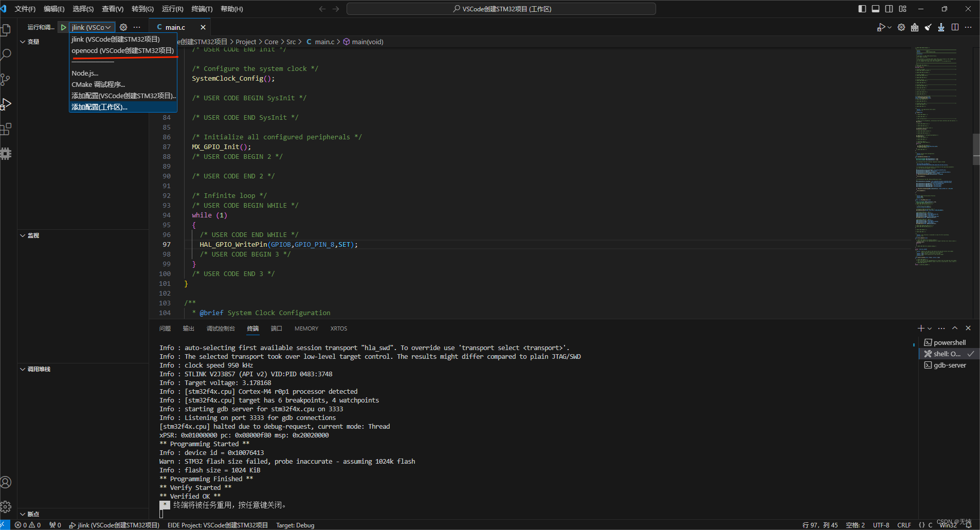Screen dimensions: 980x530
Task: Open the Run and Debug view icon
Action: (6, 104)
